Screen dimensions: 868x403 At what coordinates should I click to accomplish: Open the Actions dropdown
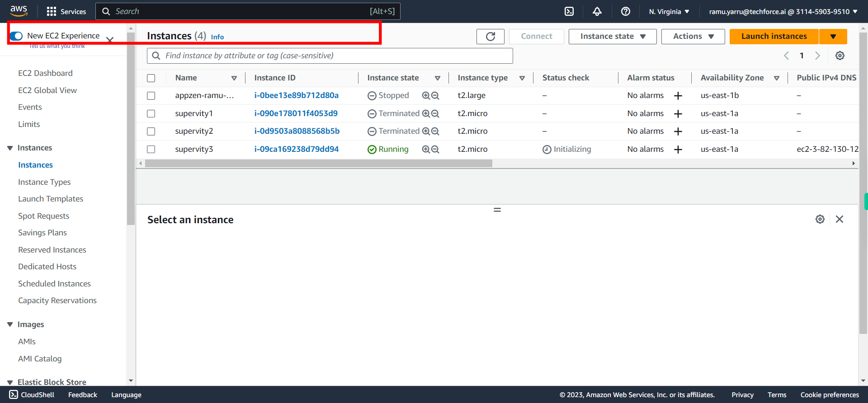click(x=693, y=36)
